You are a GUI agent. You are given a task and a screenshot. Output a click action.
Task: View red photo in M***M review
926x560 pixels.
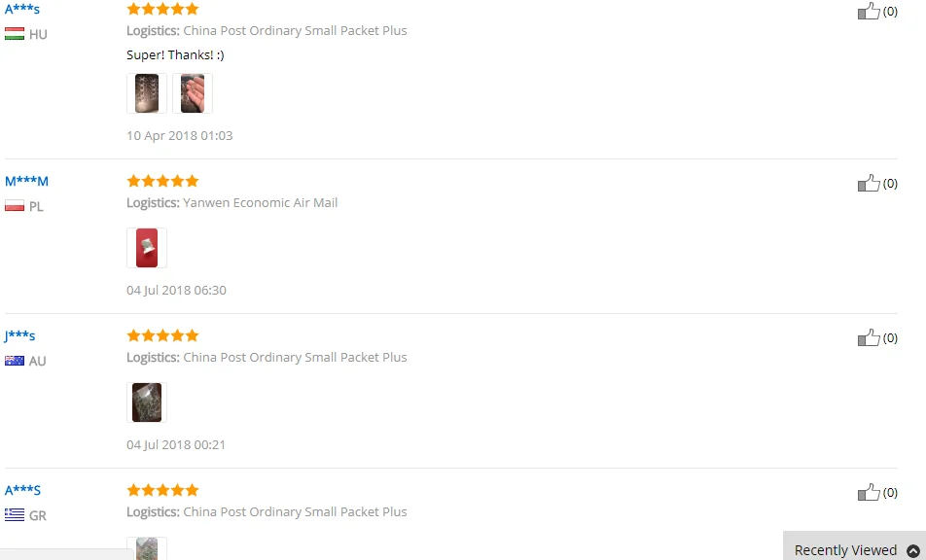pos(147,248)
